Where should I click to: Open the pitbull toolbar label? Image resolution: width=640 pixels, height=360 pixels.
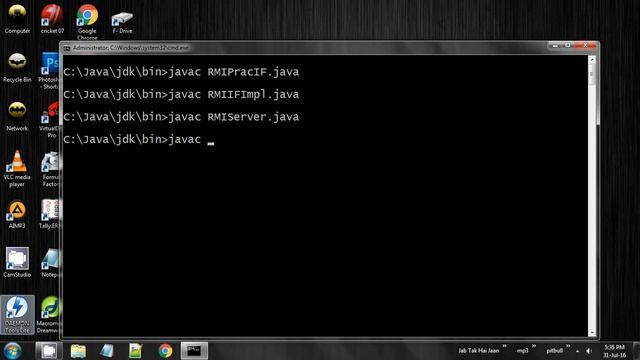click(555, 351)
